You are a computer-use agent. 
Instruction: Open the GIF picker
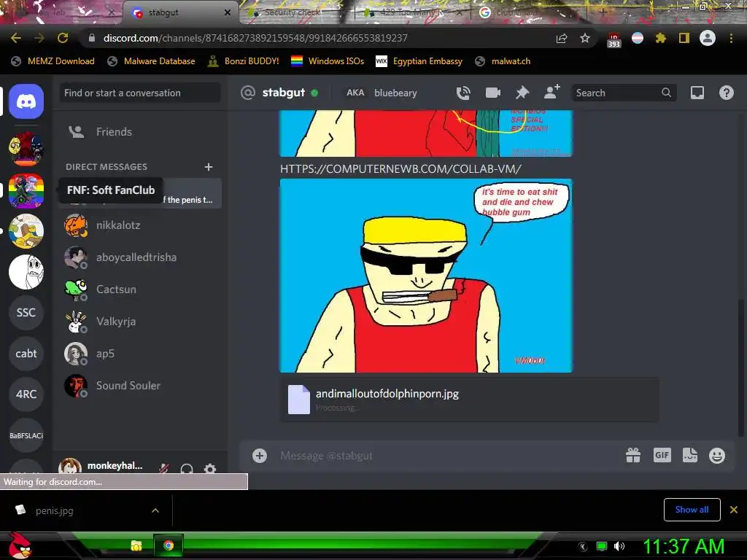662,455
